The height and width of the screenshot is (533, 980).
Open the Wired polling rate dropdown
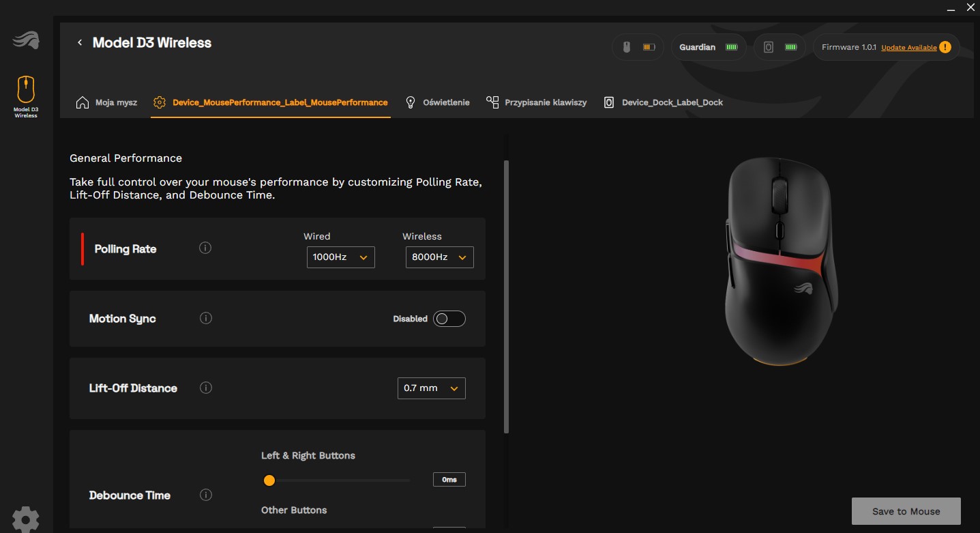coord(340,257)
